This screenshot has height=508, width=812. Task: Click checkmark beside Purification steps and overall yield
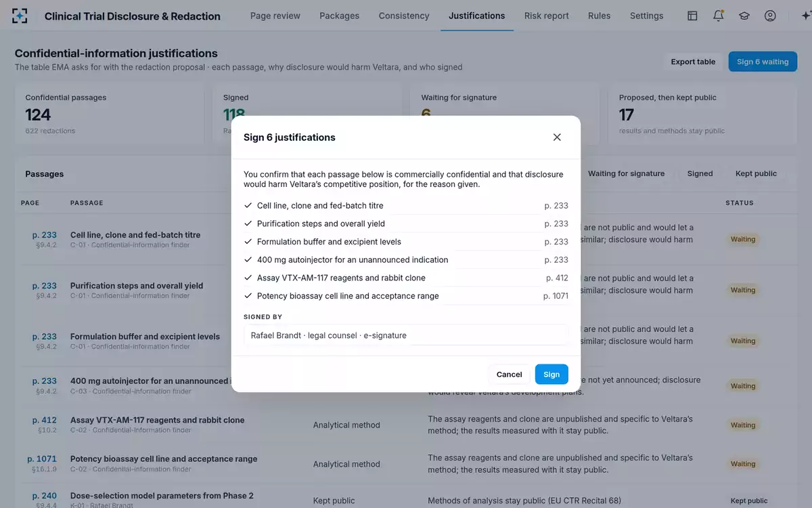[248, 224]
